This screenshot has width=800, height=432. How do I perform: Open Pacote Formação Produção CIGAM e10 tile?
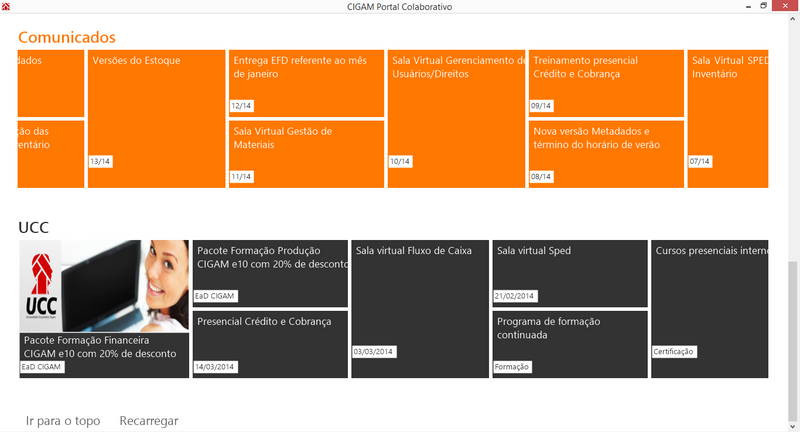[270, 273]
